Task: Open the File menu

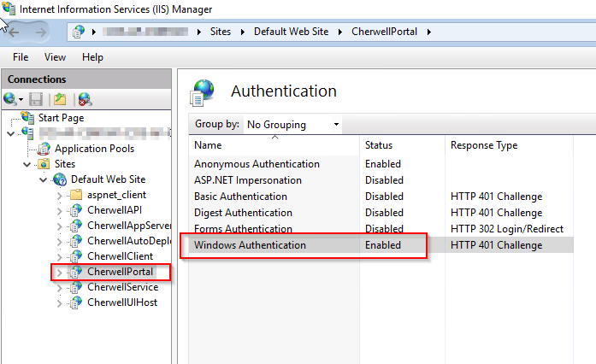Action: click(x=21, y=57)
